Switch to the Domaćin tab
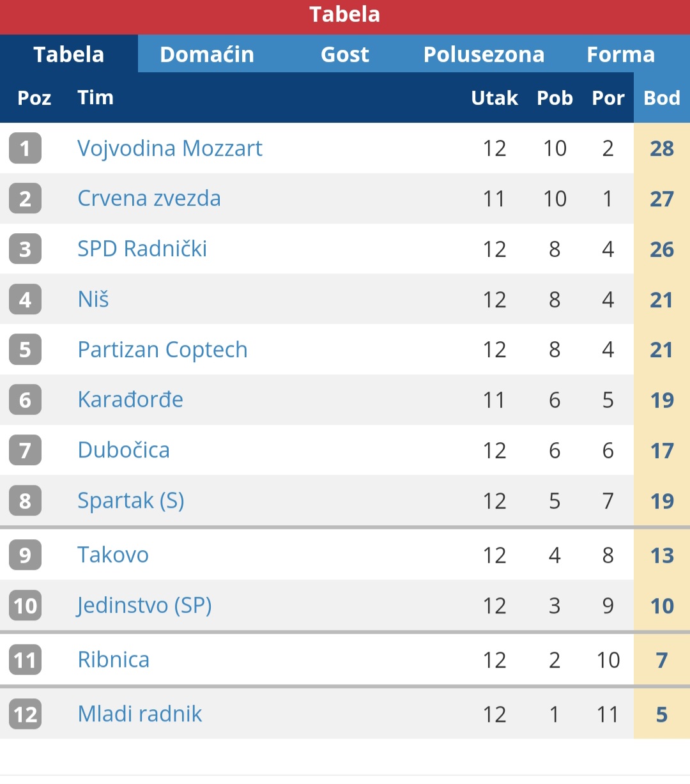This screenshot has width=690, height=784. pyautogui.click(x=207, y=54)
